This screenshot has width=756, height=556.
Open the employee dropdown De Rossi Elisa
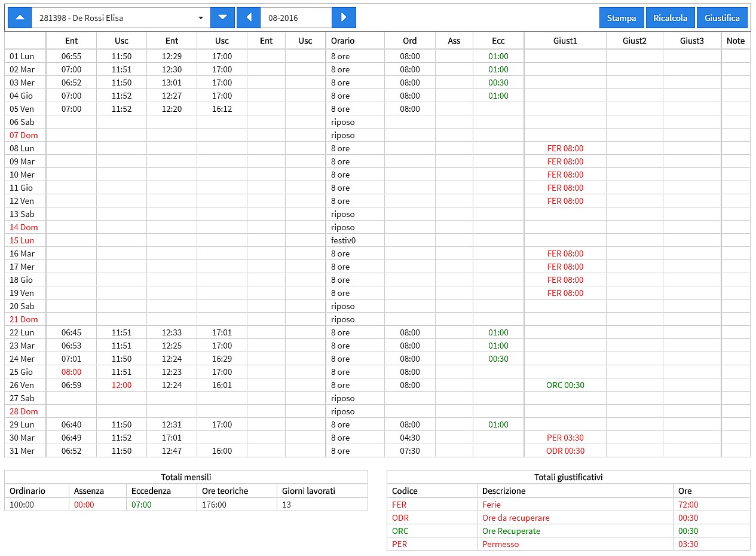tap(121, 18)
